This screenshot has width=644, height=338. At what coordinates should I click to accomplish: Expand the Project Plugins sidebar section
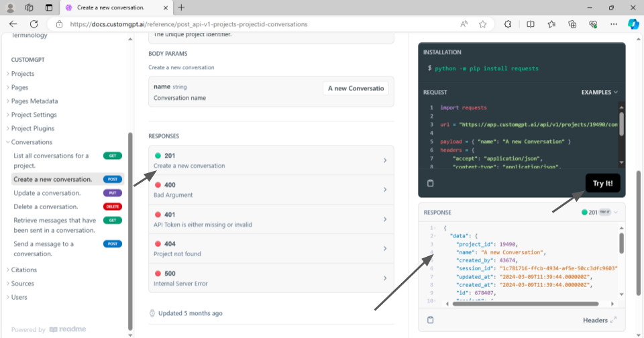32,129
